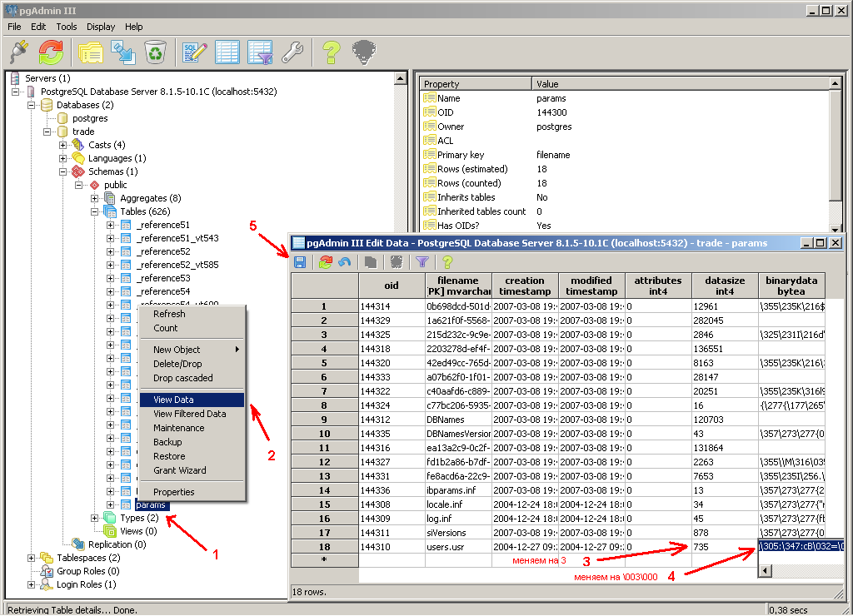The width and height of the screenshot is (853, 616).
Task: Undo the change in Edit Data toolbar
Action: coord(344,262)
